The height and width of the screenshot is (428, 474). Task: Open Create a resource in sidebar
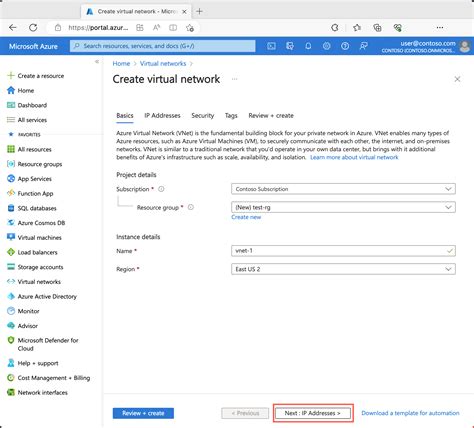[x=35, y=76]
